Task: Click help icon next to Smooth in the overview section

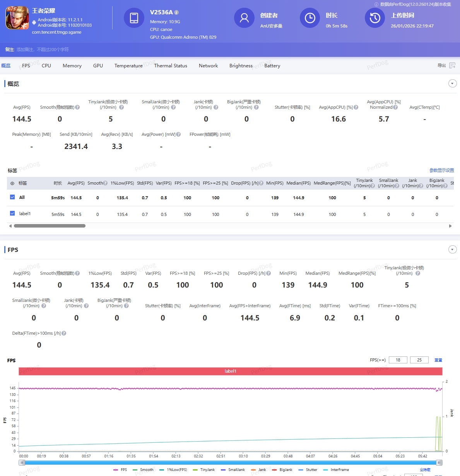Action: (x=77, y=107)
